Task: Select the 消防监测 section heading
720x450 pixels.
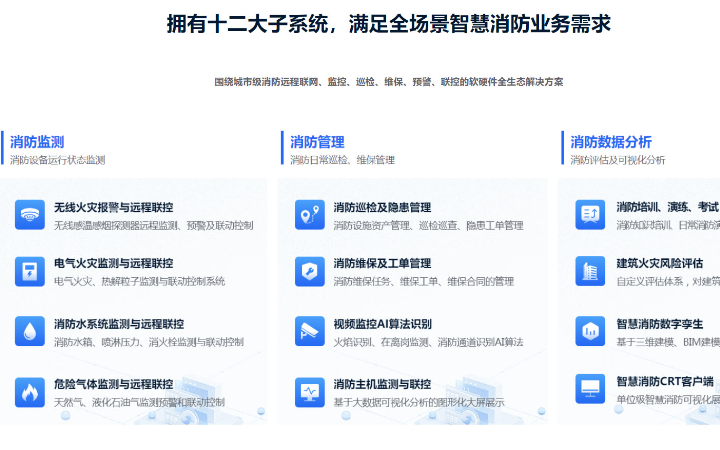Action: click(37, 142)
